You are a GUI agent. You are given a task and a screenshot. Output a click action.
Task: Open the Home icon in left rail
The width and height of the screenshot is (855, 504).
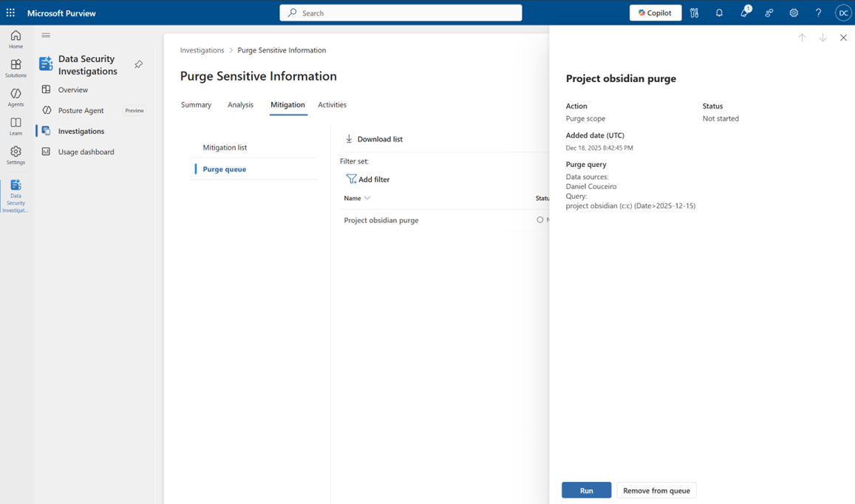click(x=16, y=39)
